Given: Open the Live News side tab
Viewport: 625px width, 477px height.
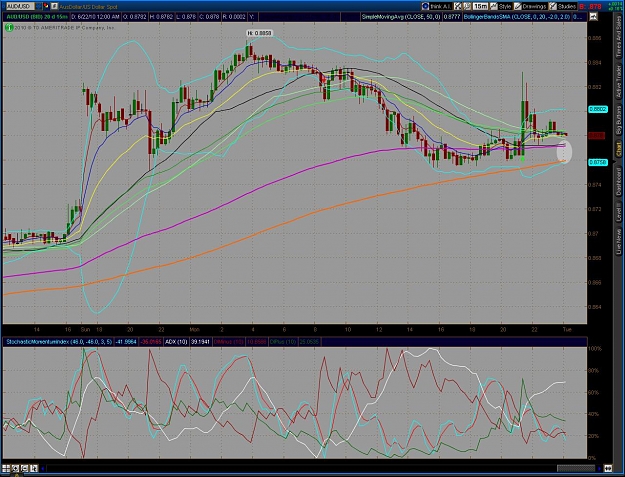Looking at the screenshot, I should pos(619,241).
